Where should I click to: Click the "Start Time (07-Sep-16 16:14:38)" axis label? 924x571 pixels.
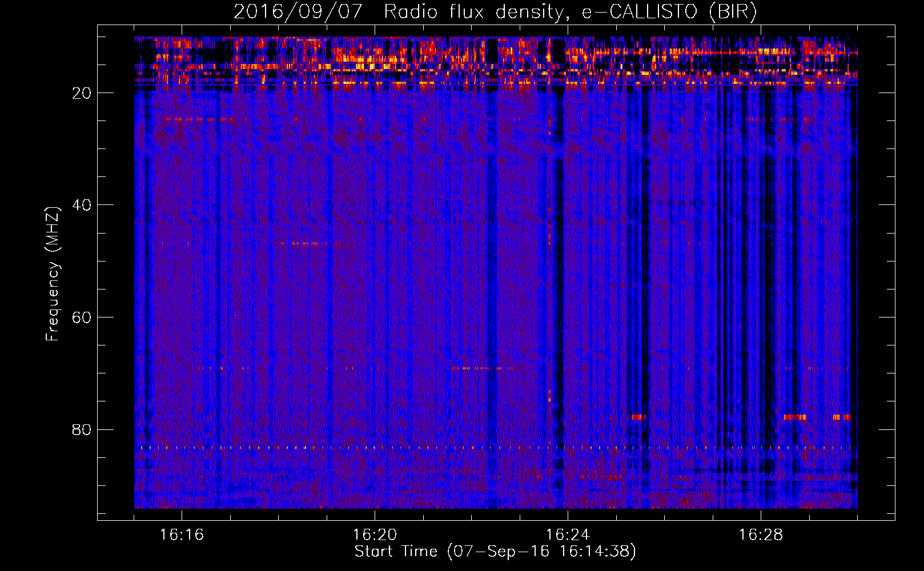click(x=495, y=552)
